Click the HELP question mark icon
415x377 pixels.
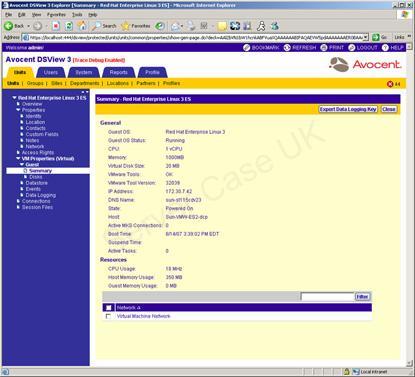point(385,48)
